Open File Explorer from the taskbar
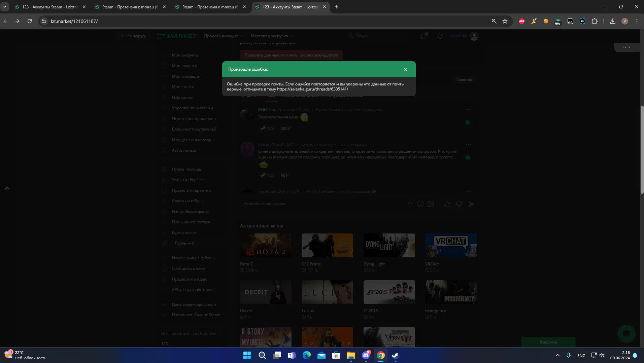The width and height of the screenshot is (644, 363). click(351, 355)
